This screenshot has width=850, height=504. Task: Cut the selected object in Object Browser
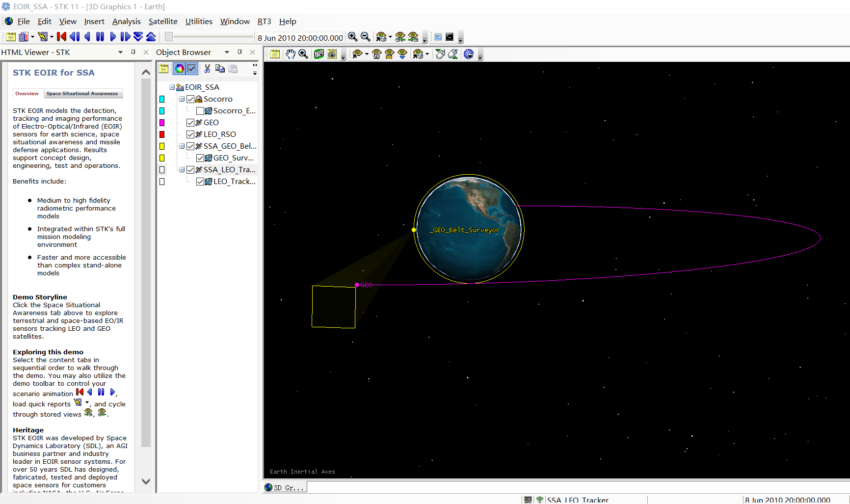click(x=207, y=69)
